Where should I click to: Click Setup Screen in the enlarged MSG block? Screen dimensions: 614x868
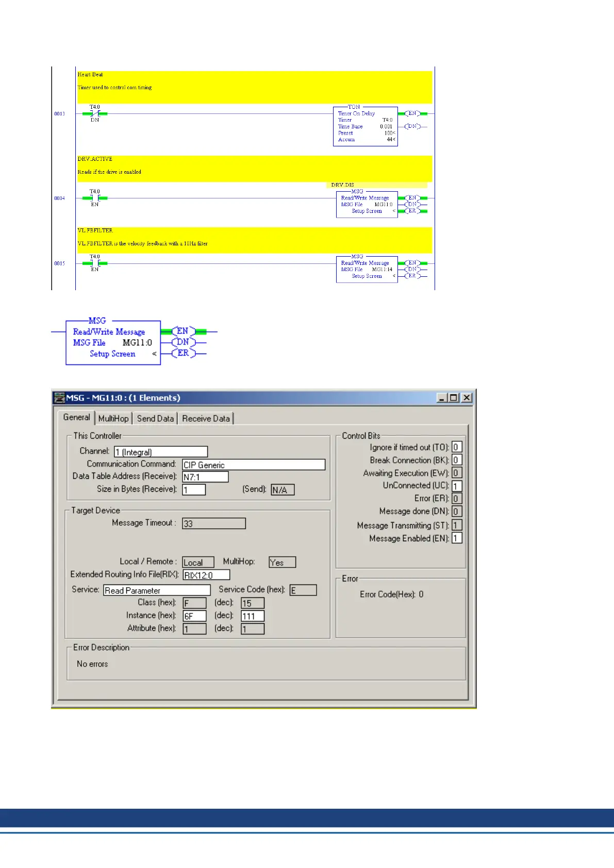(x=112, y=354)
